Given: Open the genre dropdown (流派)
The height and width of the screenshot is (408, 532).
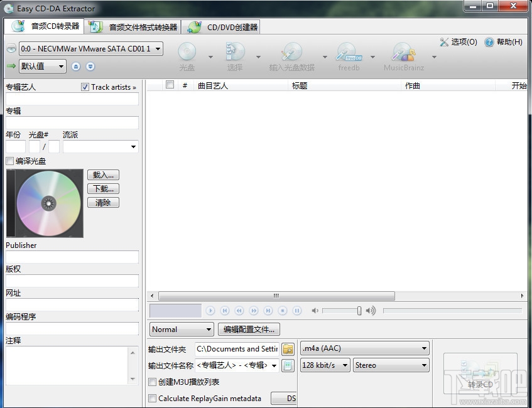Looking at the screenshot, I should click(x=100, y=146).
